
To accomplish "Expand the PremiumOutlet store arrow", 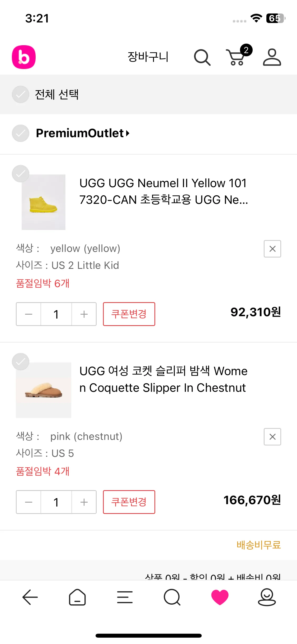I will (x=128, y=133).
